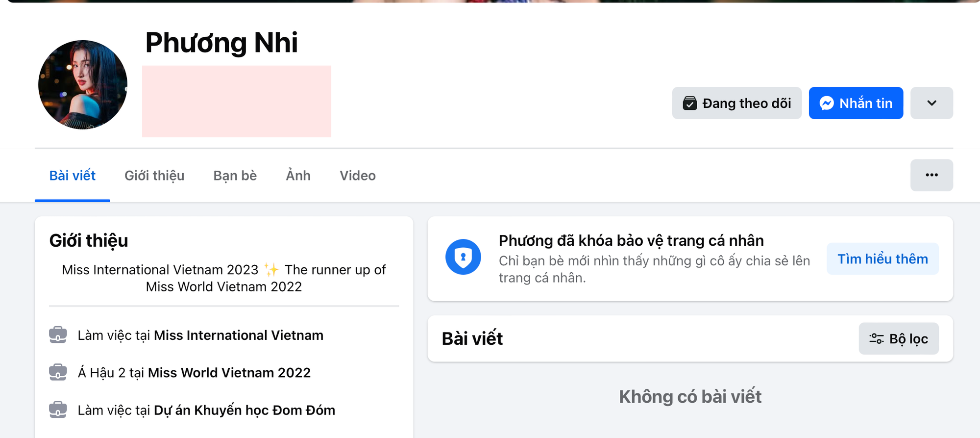The width and height of the screenshot is (980, 438).
Task: Click the Tìm hiểu thêm button
Action: pyautogui.click(x=882, y=258)
